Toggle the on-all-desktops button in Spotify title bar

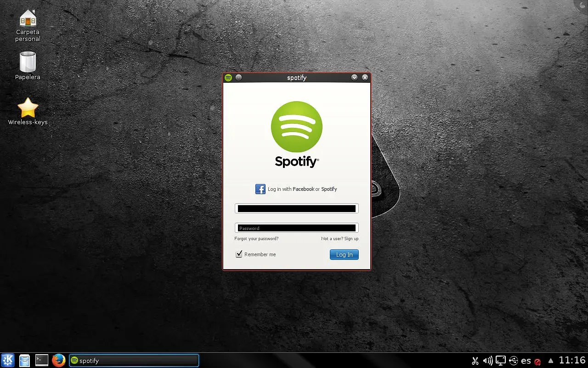238,77
